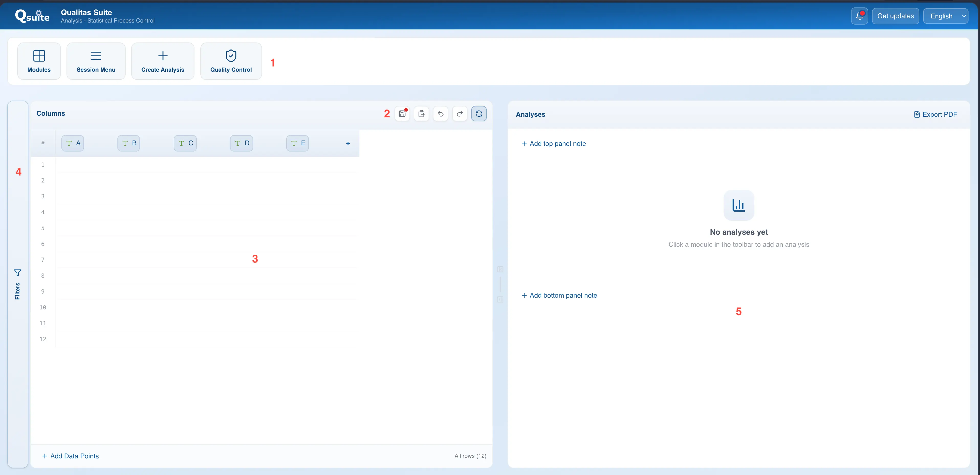Open the Modules menu
The height and width of the screenshot is (475, 980).
(39, 61)
